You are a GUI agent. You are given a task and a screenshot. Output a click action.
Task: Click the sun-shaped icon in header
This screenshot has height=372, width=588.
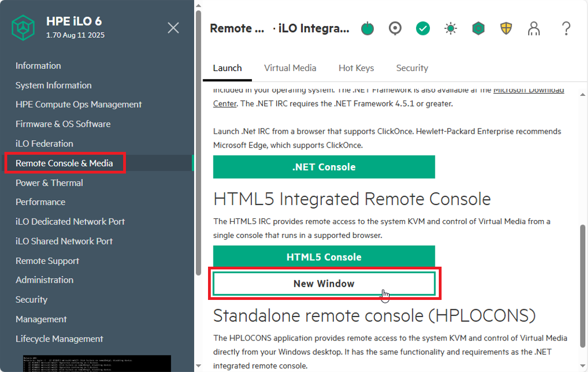tap(450, 28)
